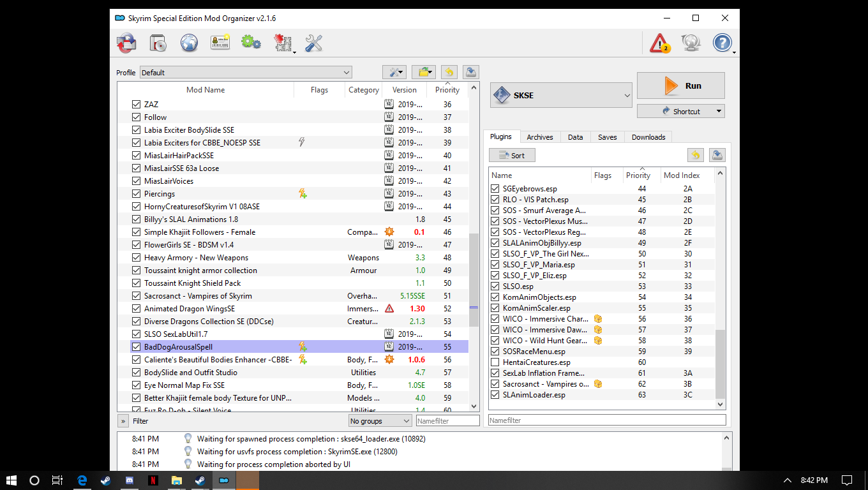Image resolution: width=868 pixels, height=490 pixels.
Task: Switch to the Archives tab
Action: click(x=539, y=137)
